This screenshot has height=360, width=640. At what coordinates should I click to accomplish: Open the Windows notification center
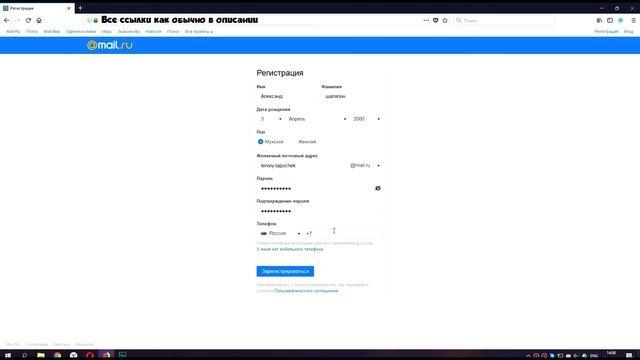tap(629, 355)
